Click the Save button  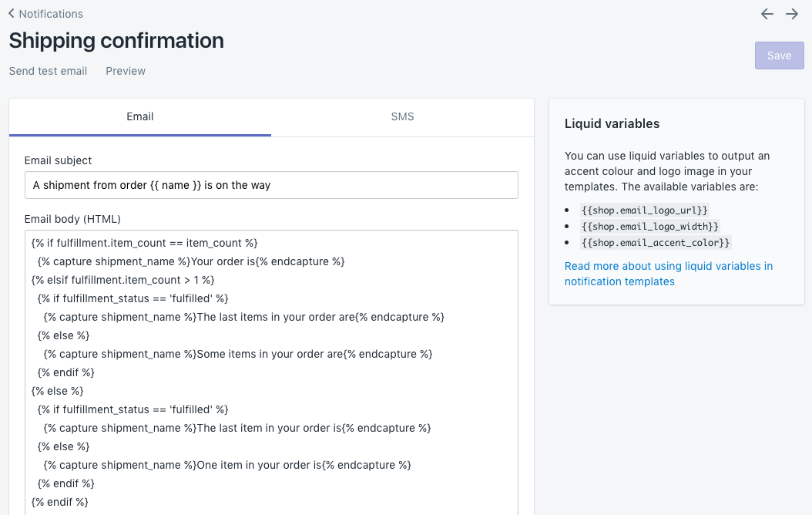coord(779,55)
